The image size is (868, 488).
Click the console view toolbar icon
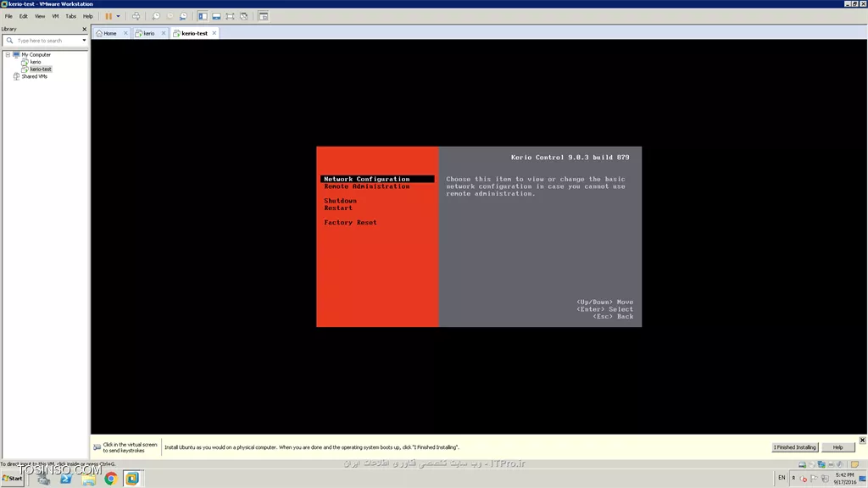[264, 17]
